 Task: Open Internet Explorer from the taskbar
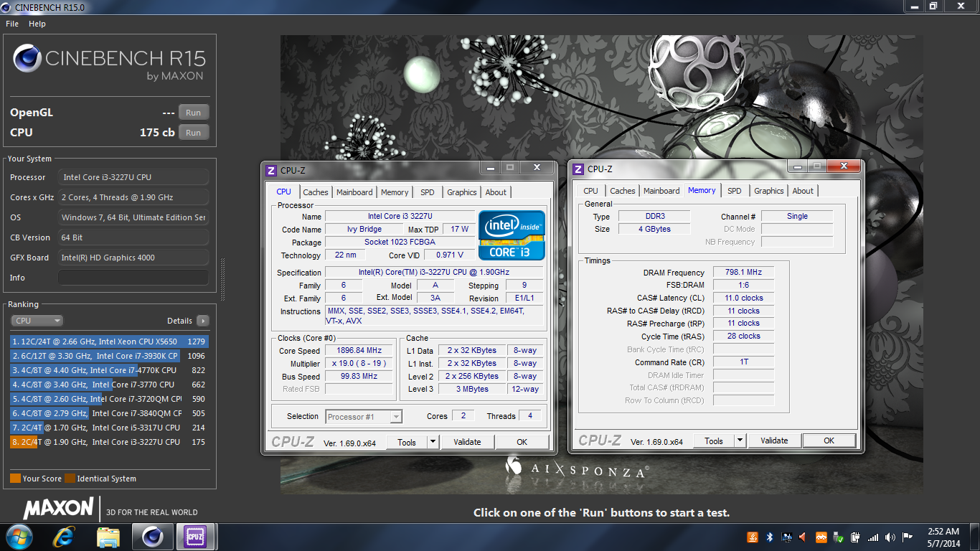click(65, 537)
